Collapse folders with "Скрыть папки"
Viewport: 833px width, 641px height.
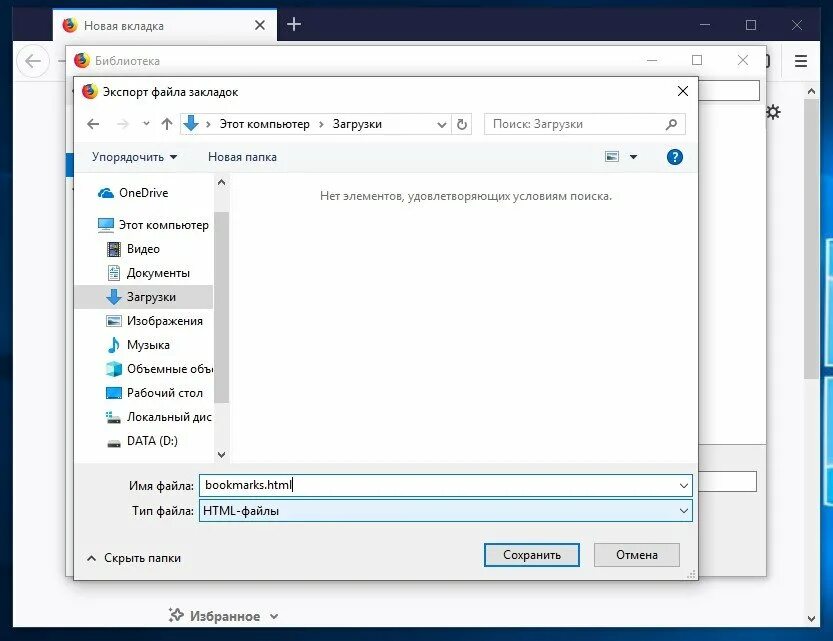pos(133,558)
